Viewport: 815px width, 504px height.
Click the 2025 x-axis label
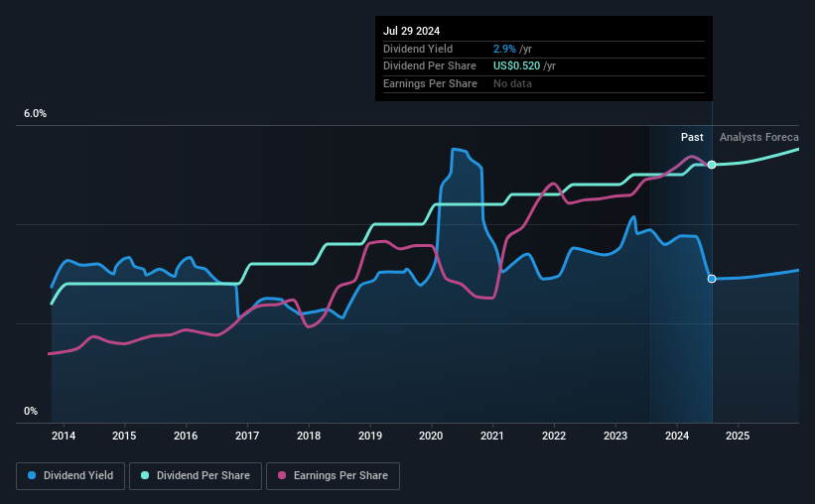click(738, 436)
